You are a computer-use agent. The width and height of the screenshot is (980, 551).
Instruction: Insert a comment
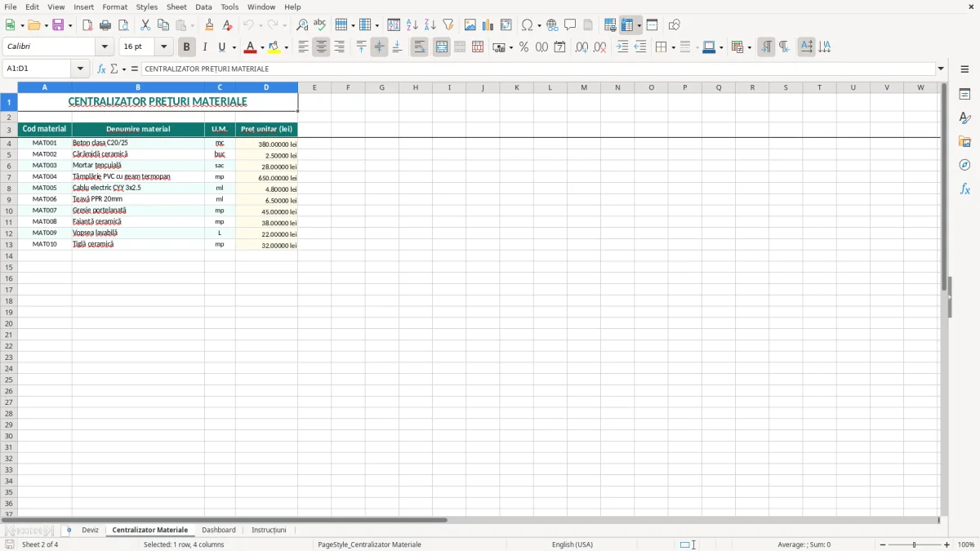570,25
